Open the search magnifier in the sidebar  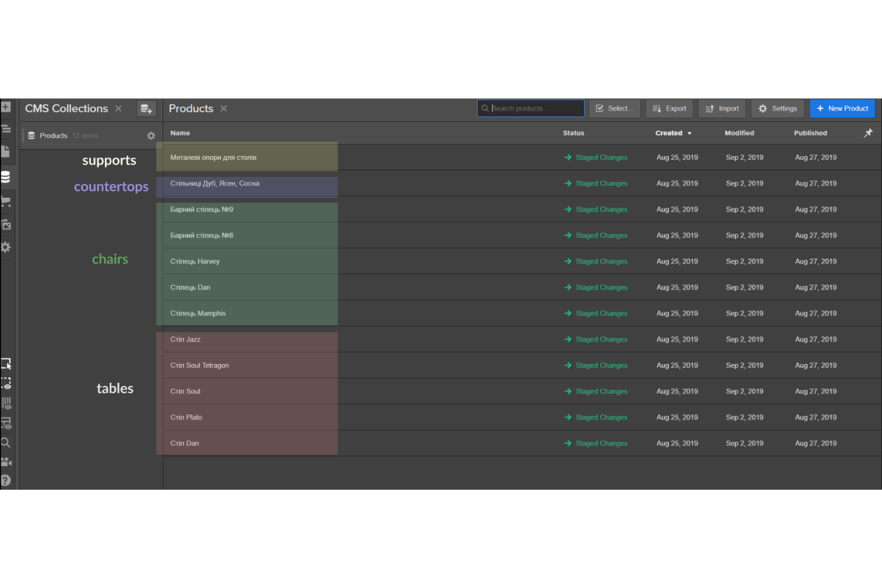pyautogui.click(x=6, y=442)
